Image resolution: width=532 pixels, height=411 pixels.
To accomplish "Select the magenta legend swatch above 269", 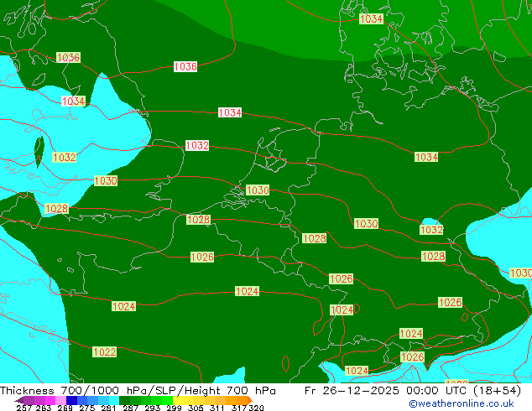I will pos(50,400).
